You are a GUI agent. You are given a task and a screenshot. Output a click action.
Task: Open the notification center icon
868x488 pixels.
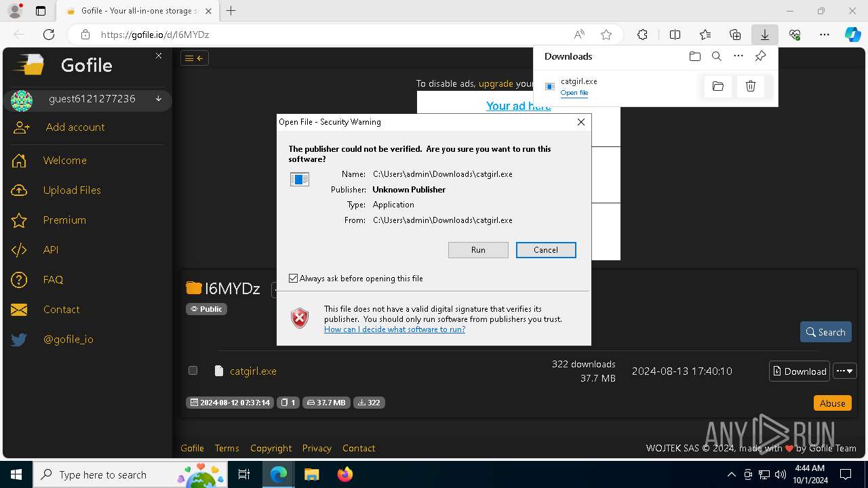846,474
